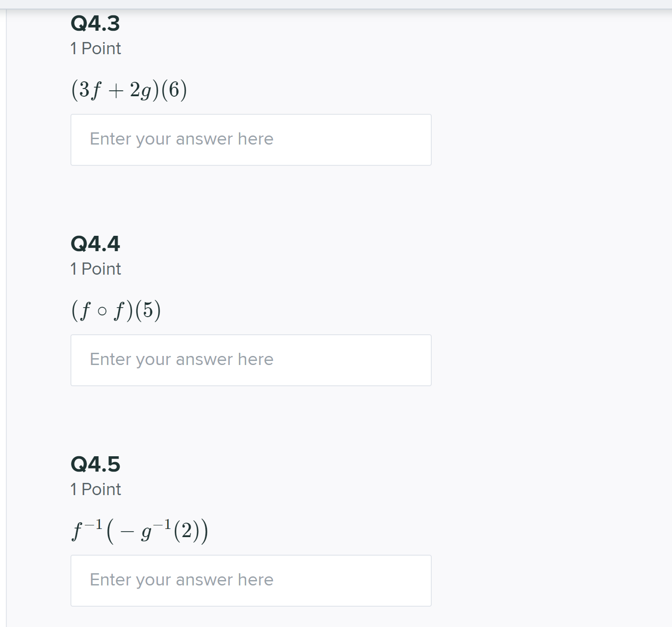Click the 1 Point label under Q4.3
The height and width of the screenshot is (627, 672).
[x=95, y=48]
